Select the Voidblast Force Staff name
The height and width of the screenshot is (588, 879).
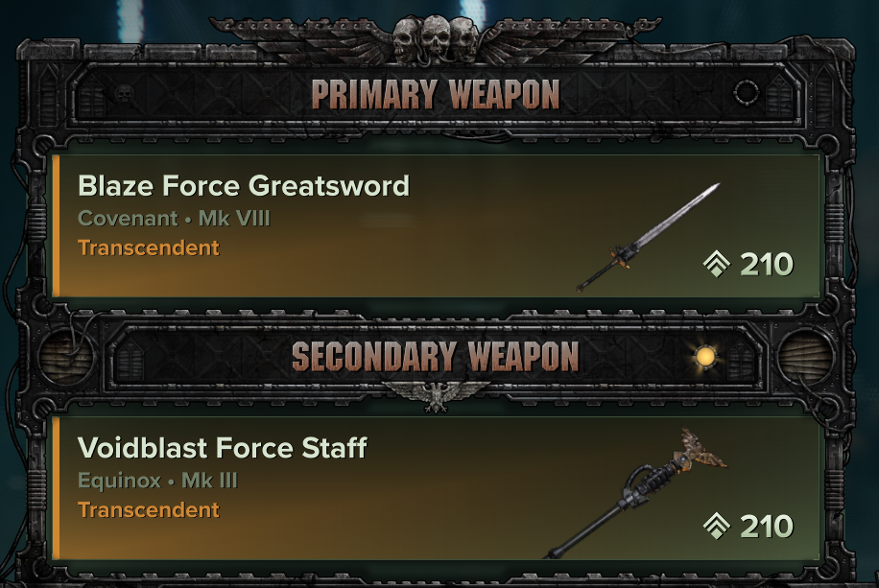pyautogui.click(x=222, y=448)
